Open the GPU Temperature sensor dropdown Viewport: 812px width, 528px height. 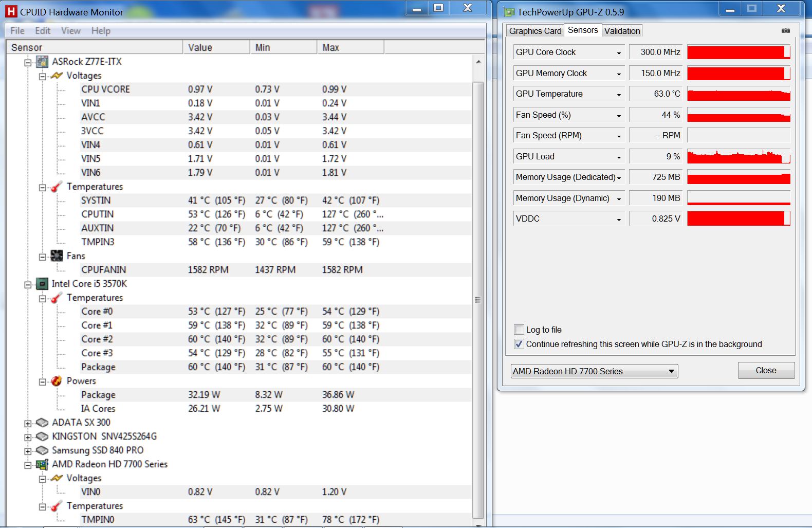[619, 94]
